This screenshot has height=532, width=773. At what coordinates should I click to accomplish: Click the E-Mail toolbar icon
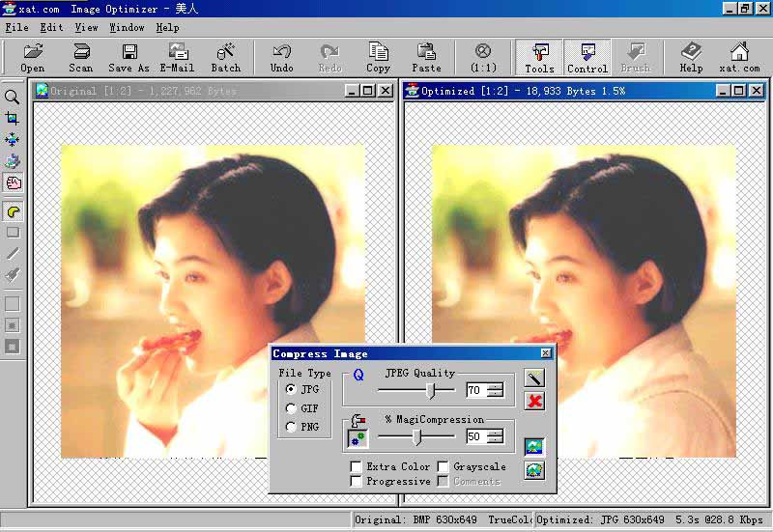[x=177, y=57]
